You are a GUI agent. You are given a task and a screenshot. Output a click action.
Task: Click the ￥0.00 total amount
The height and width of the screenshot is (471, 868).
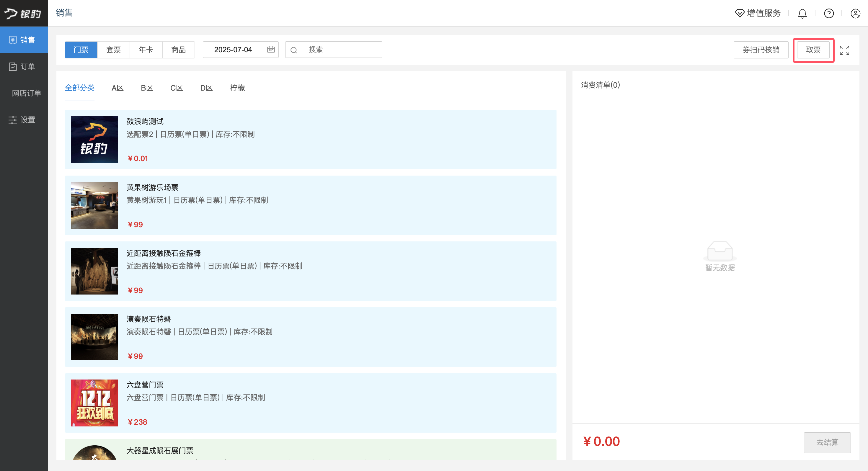coord(601,441)
